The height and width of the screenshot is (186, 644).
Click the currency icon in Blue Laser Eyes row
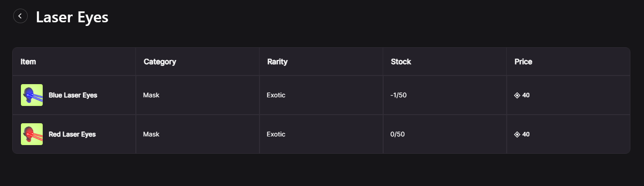tap(517, 96)
